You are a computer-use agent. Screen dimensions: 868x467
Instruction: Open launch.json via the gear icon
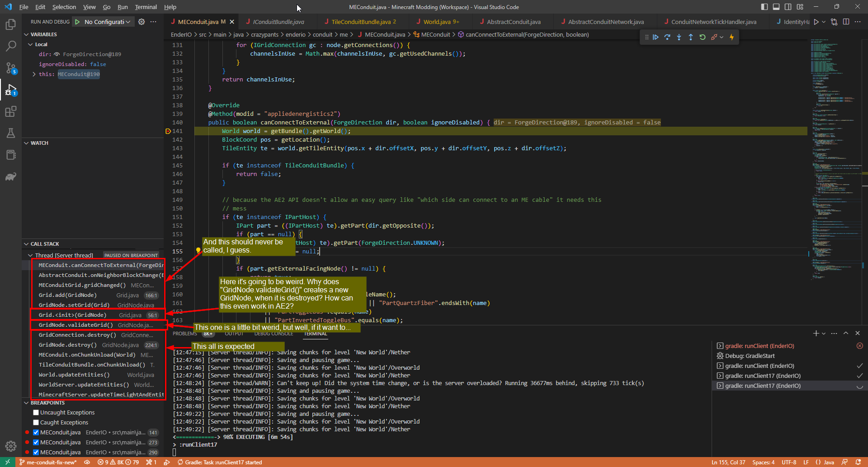(142, 22)
